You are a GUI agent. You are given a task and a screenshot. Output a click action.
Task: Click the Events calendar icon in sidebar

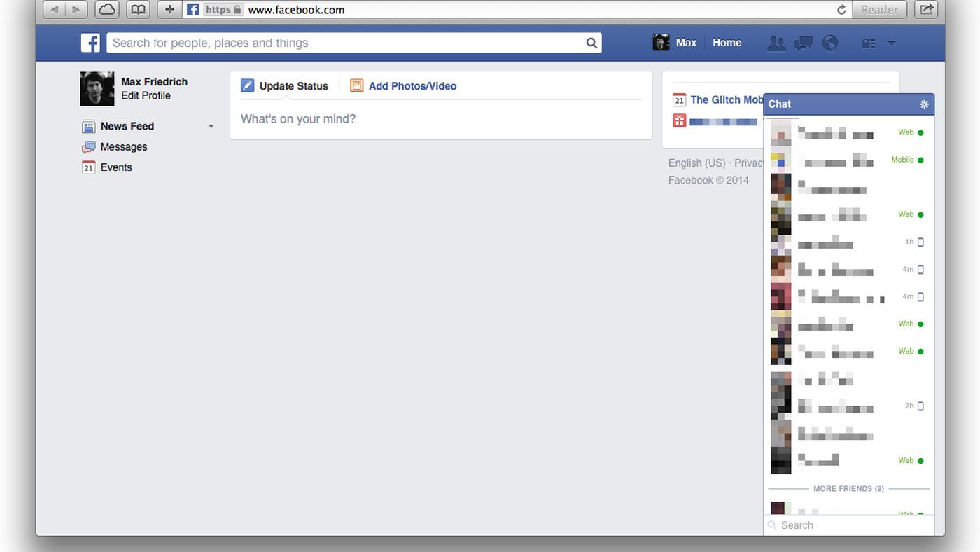[x=88, y=167]
